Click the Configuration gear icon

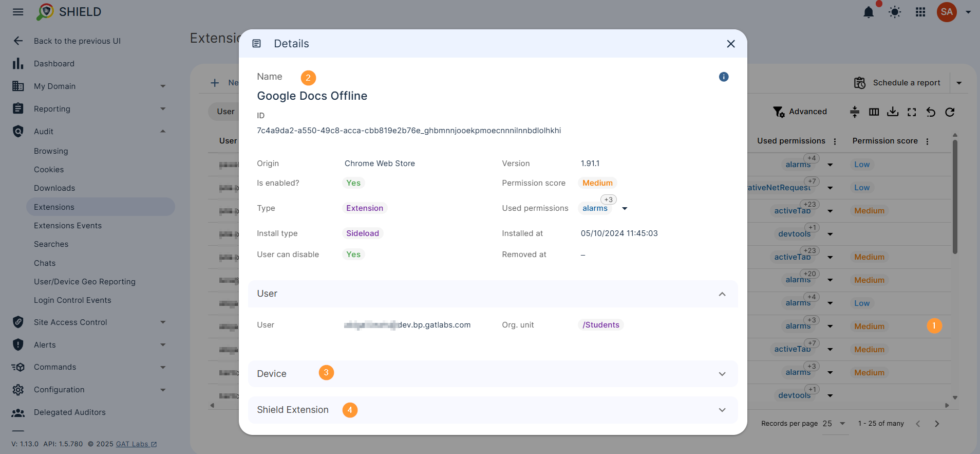click(x=18, y=390)
